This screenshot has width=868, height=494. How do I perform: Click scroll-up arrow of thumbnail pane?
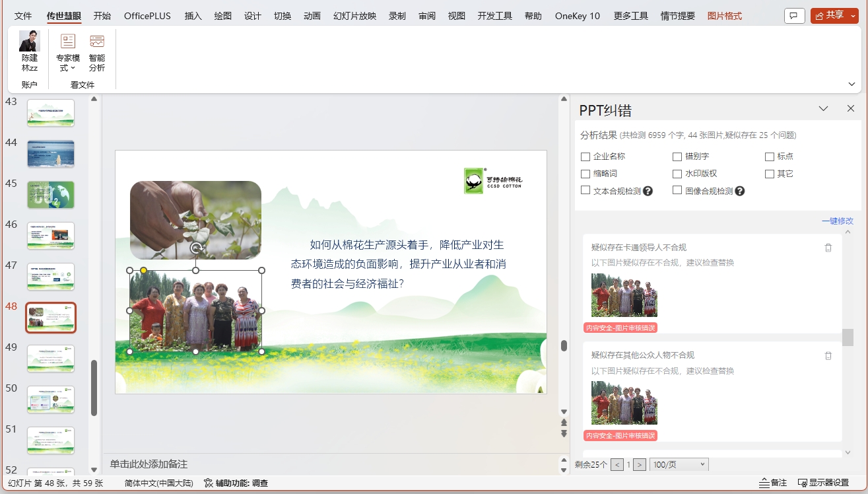[x=94, y=99]
